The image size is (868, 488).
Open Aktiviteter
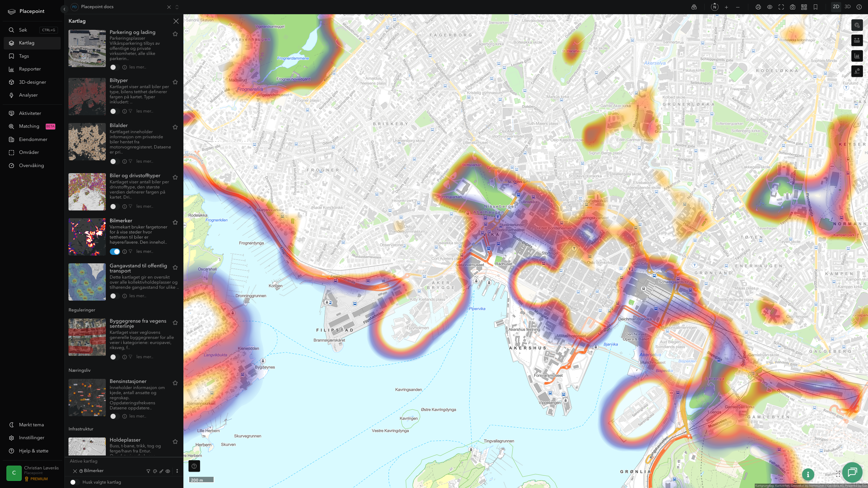32,113
